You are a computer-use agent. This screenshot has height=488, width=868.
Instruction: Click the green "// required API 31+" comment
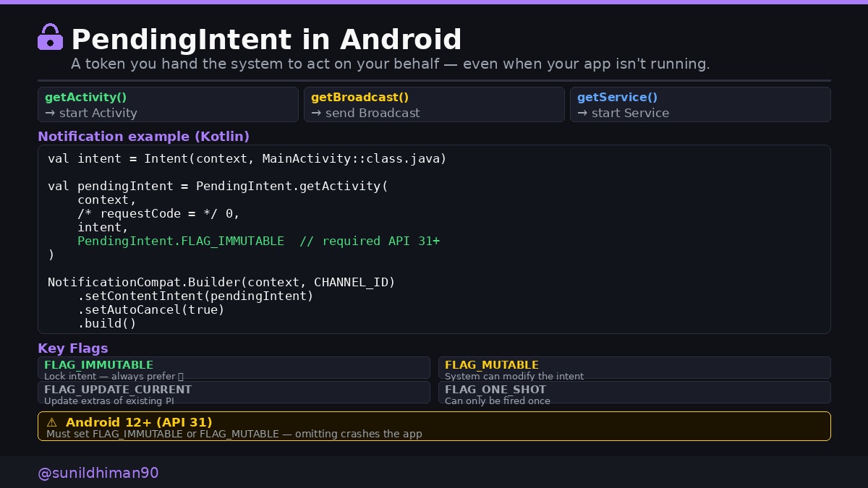[370, 241]
